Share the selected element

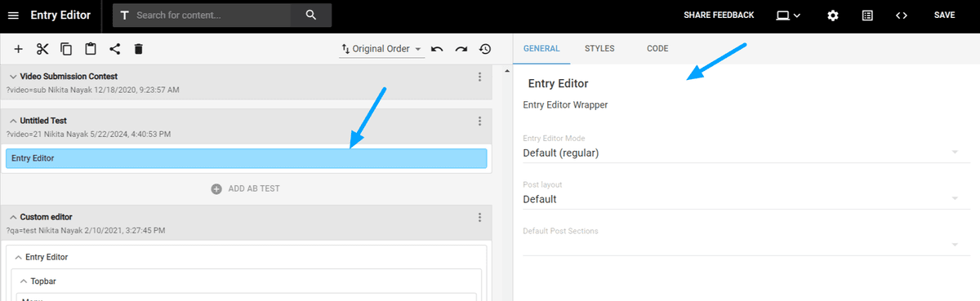[114, 49]
